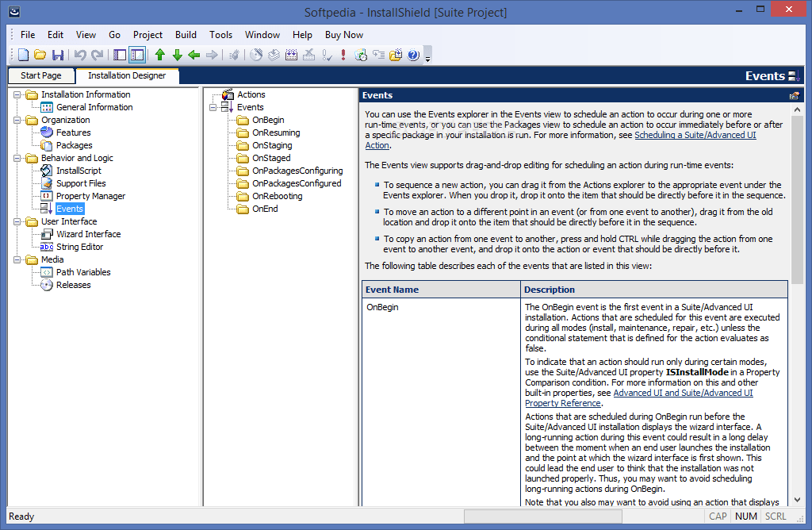Click the Build disc toolbar icon

pyautogui.click(x=256, y=55)
